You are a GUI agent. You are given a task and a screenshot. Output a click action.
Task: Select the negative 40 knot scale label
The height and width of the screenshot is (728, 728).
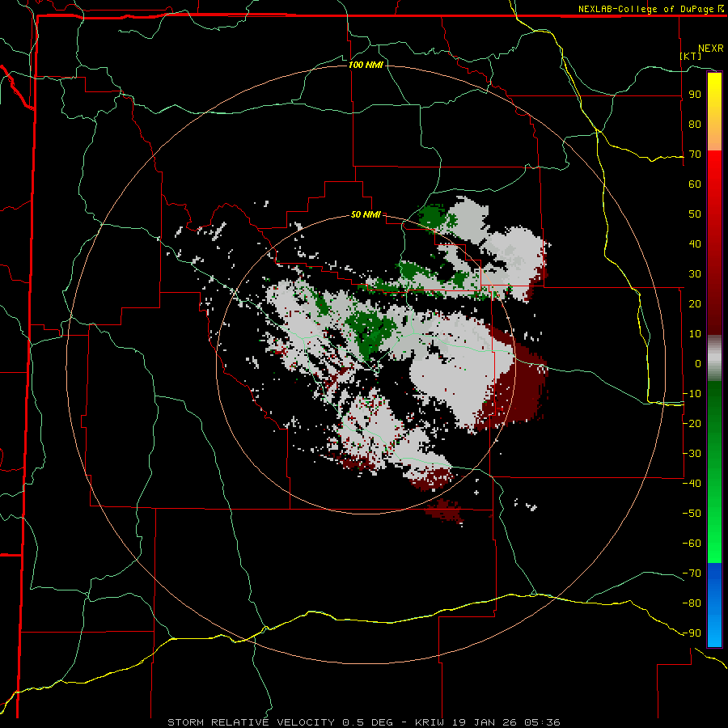coord(692,484)
